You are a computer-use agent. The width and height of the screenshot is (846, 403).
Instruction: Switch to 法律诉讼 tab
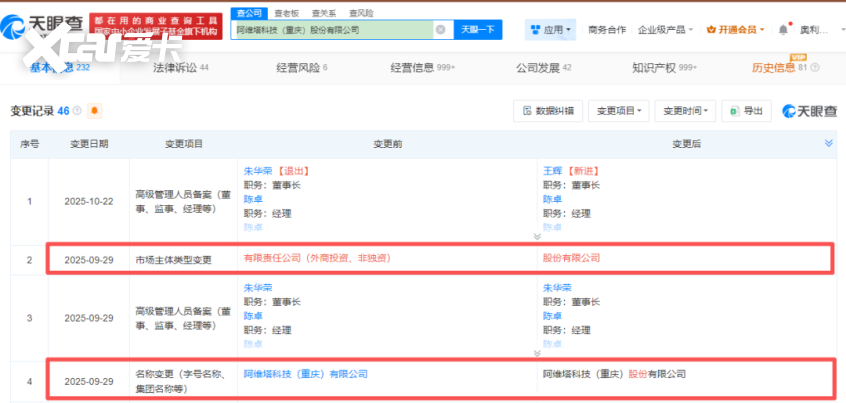pos(181,67)
